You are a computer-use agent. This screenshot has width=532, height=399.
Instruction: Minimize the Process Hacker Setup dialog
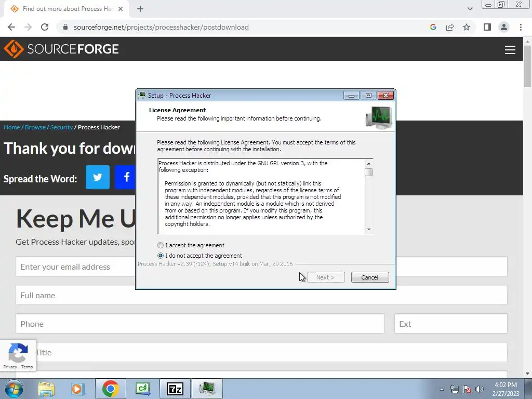click(x=352, y=96)
